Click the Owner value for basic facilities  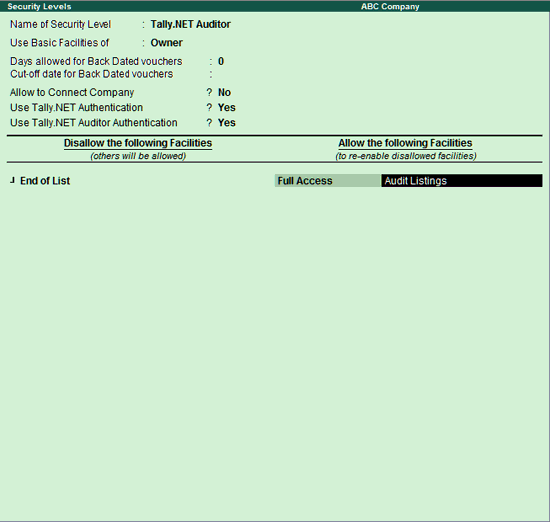click(x=167, y=43)
